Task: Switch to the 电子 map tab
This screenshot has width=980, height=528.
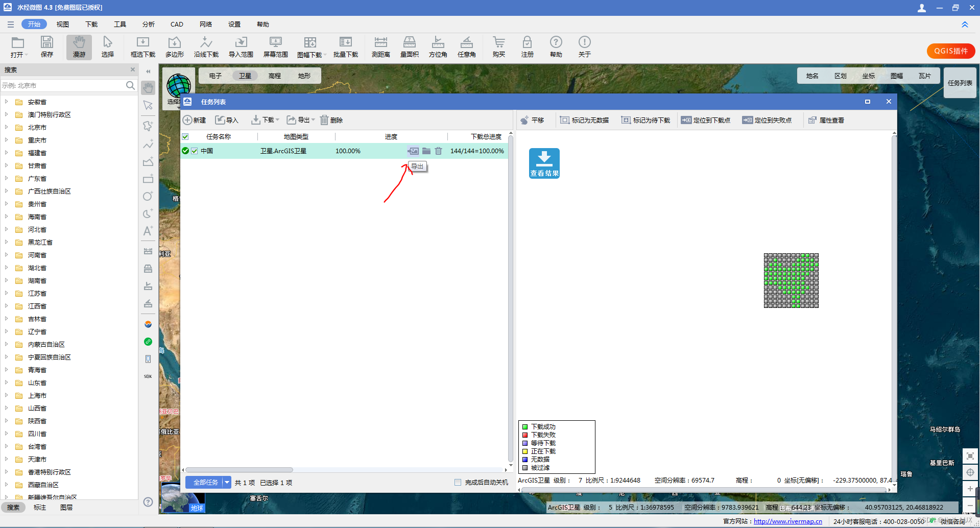Action: click(x=216, y=76)
